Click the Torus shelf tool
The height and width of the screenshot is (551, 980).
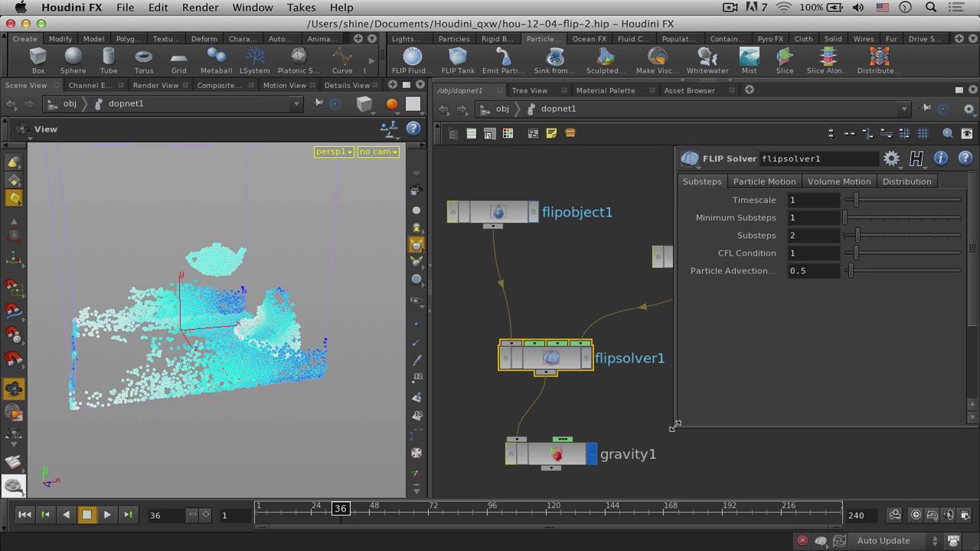[143, 60]
